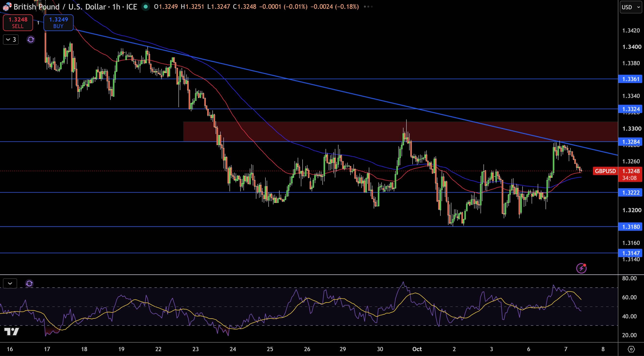Click the GBPUSD current price tag
The image size is (644, 356).
pos(605,171)
